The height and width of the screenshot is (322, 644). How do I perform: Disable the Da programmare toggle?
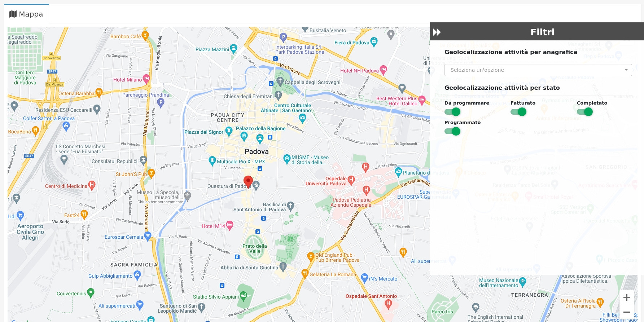click(452, 112)
